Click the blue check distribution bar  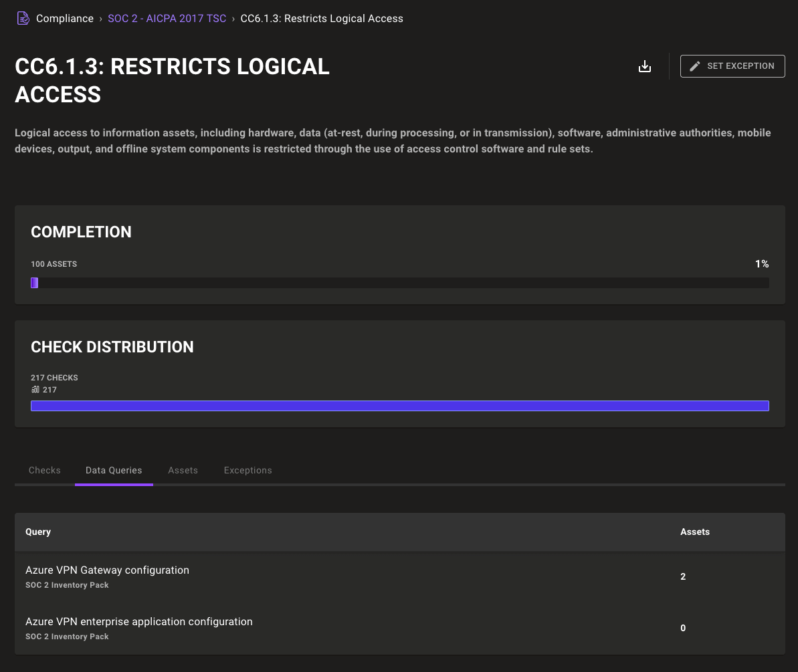[399, 405]
